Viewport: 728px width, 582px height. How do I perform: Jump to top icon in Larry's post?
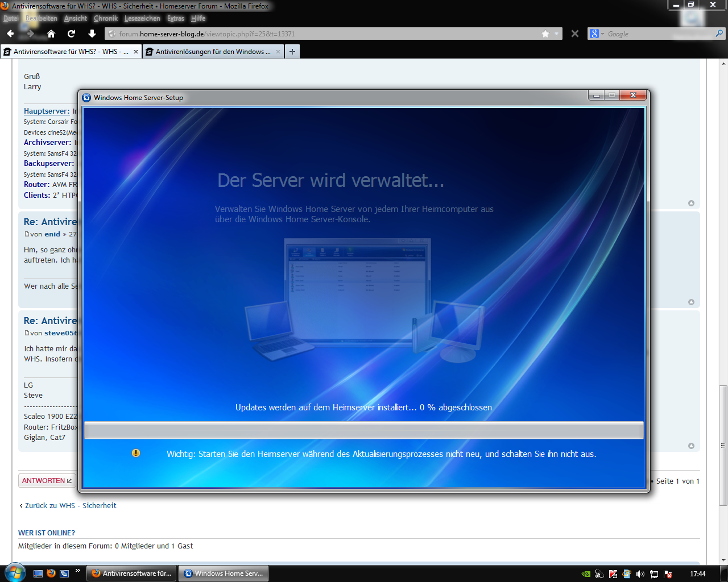(691, 203)
